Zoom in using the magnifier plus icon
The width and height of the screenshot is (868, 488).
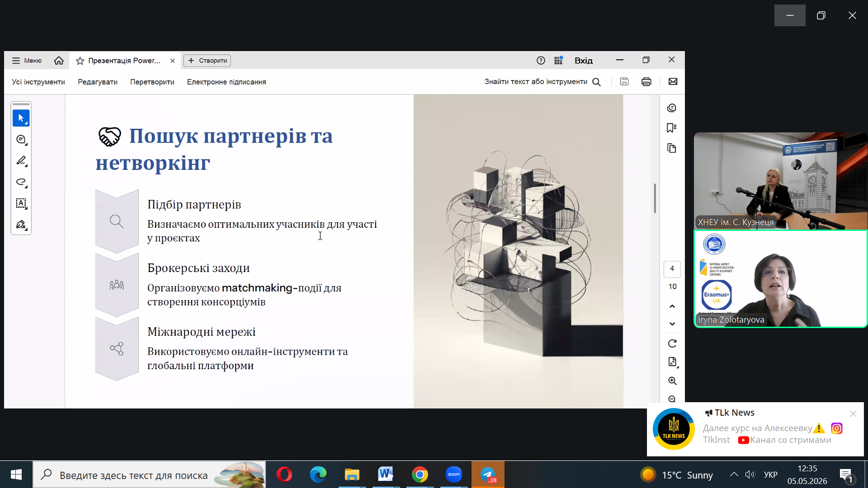pyautogui.click(x=672, y=381)
